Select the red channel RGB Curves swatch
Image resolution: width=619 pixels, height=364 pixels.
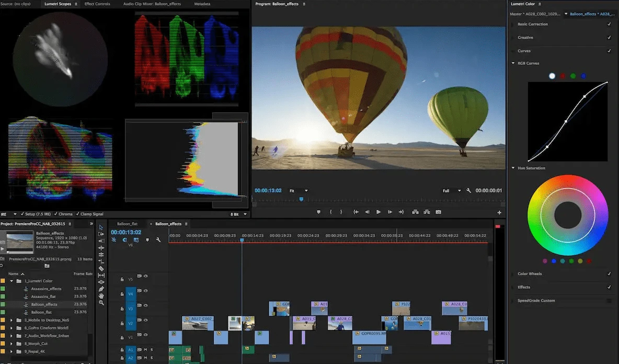[563, 76]
